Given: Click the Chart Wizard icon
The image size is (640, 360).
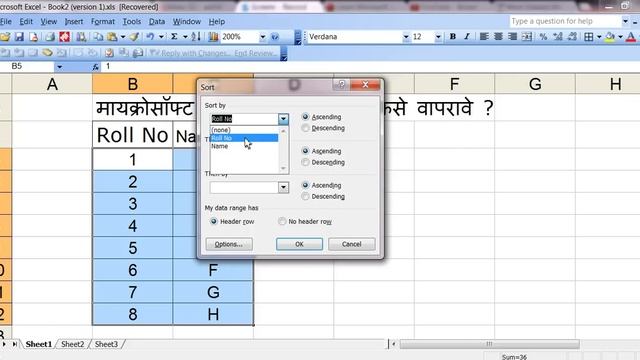Looking at the screenshot, I should 213,37.
